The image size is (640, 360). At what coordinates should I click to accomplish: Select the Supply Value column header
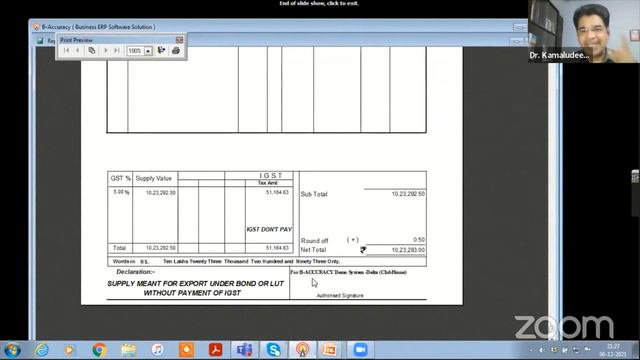153,178
